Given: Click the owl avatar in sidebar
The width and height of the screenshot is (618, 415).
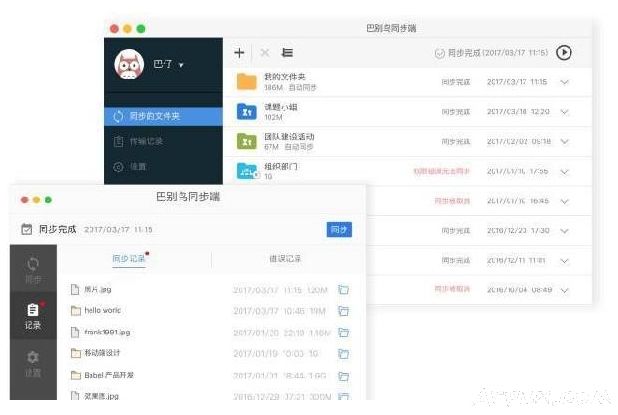Looking at the screenshot, I should (x=129, y=64).
